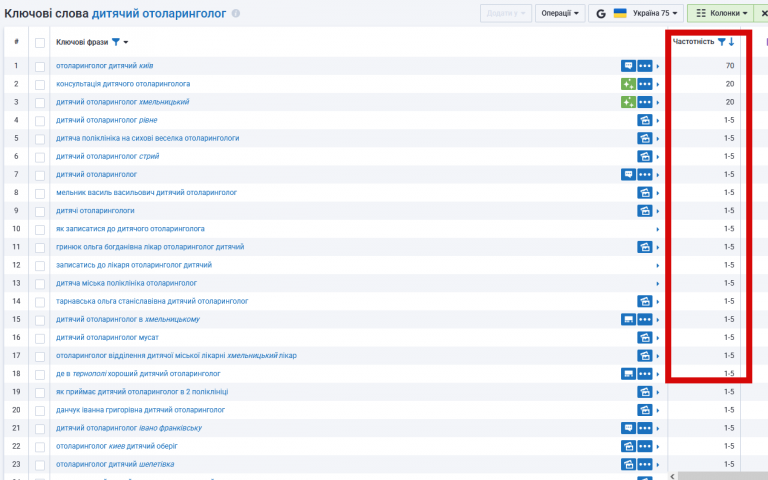Check the box for 'дитячий отоларинголог рівне'
Viewport: 768px width, 480px height.
[x=40, y=120]
